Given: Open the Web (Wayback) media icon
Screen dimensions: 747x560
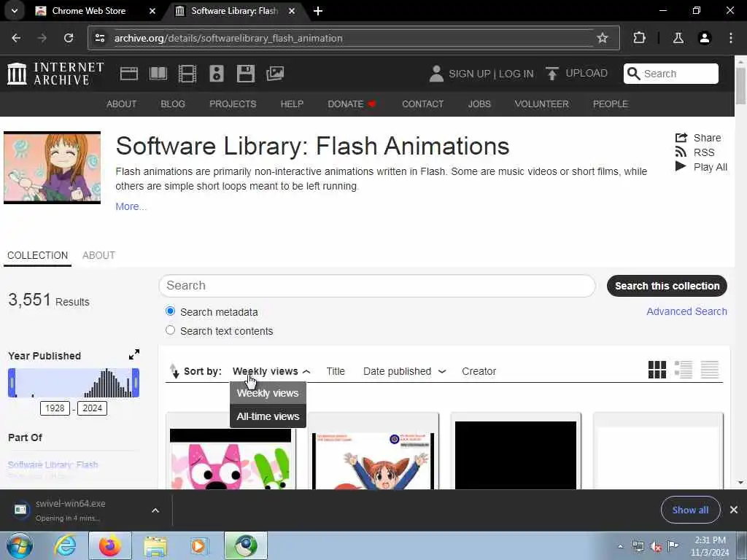Looking at the screenshot, I should 128,74.
